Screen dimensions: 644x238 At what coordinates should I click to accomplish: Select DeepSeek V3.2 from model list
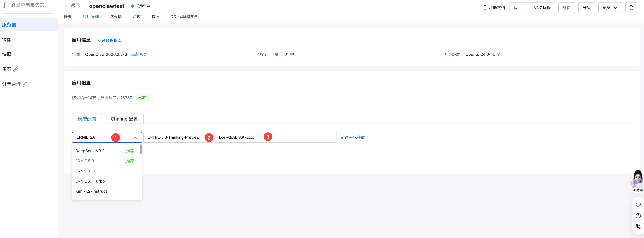[x=90, y=151]
